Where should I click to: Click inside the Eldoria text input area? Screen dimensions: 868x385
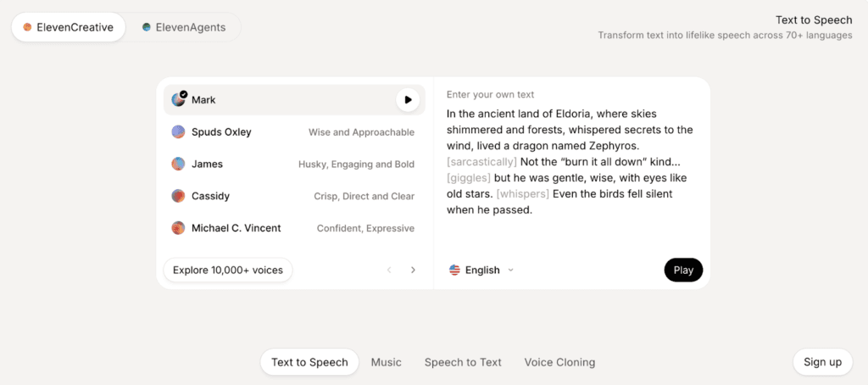tap(570, 161)
